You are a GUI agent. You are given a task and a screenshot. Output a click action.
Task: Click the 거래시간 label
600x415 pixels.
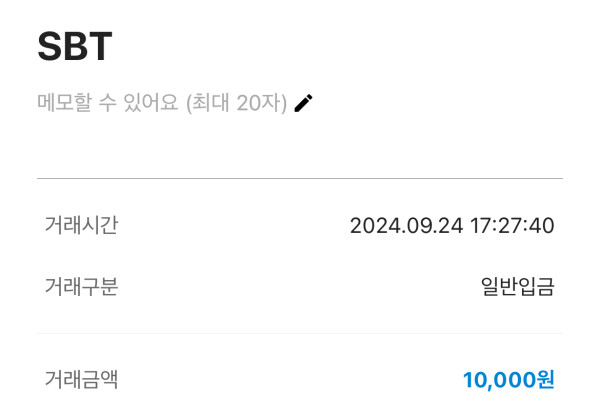pos(82,225)
